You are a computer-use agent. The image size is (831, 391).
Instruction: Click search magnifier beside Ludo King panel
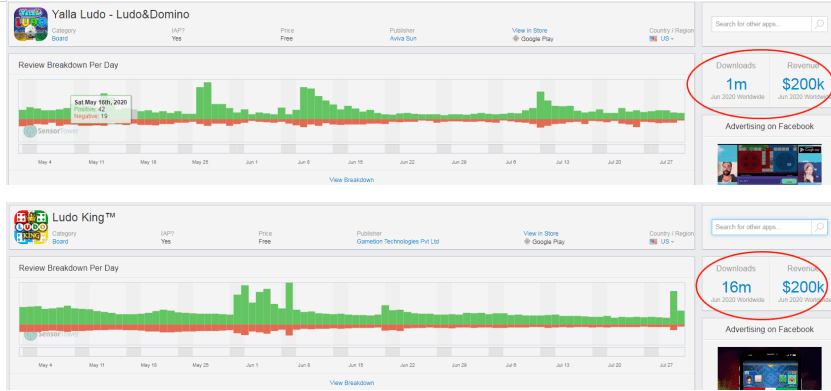point(819,227)
